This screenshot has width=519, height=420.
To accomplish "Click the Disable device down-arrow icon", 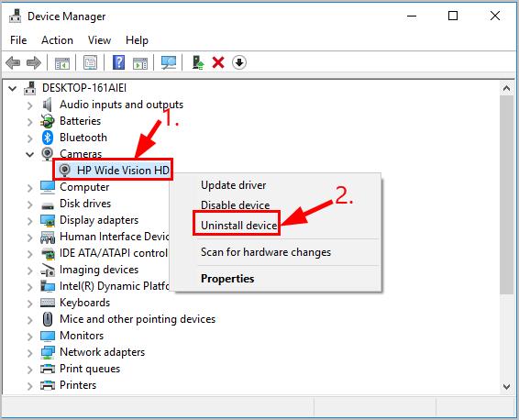I will coord(239,62).
